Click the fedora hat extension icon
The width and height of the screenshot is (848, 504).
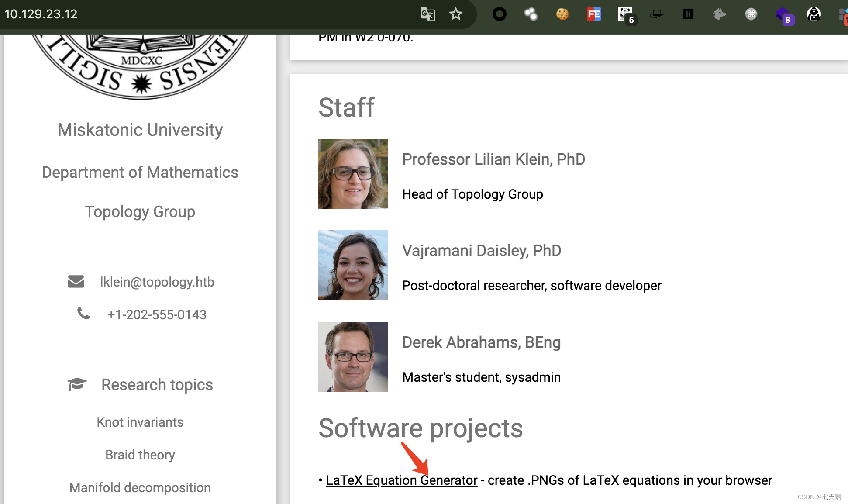point(656,14)
